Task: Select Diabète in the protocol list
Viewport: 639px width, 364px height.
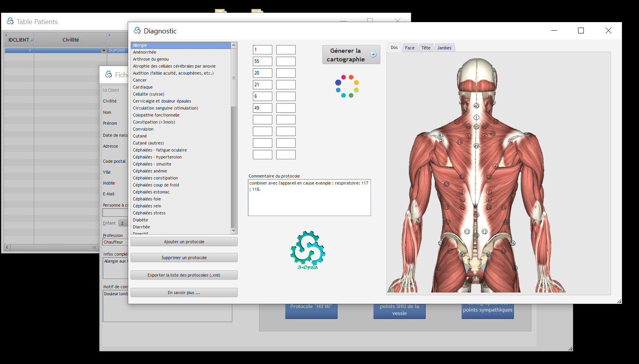Action: pyautogui.click(x=140, y=220)
